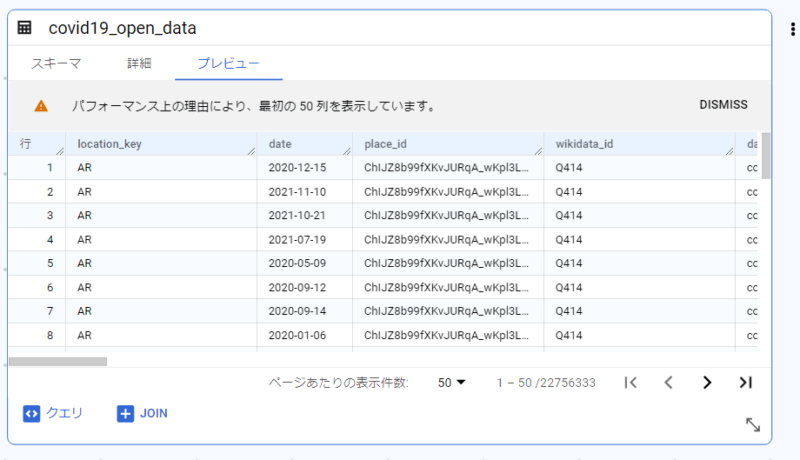Click the horizontal scrollbar thumb

[x=58, y=362]
